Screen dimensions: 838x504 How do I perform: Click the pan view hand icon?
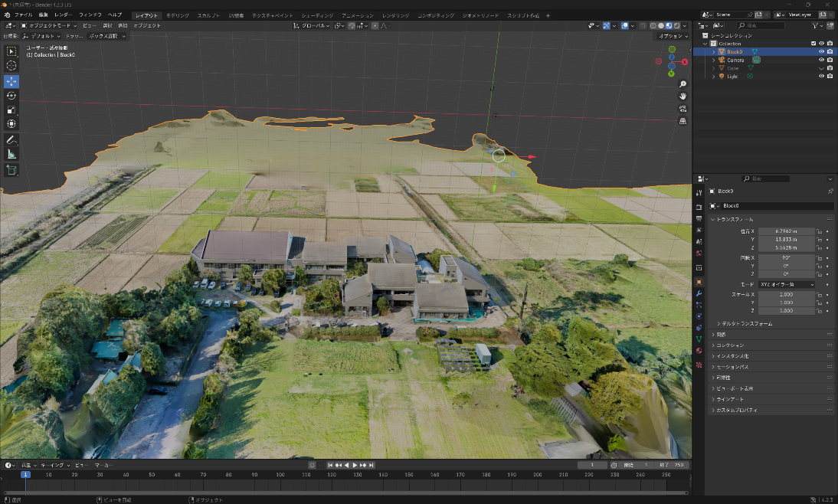click(683, 97)
